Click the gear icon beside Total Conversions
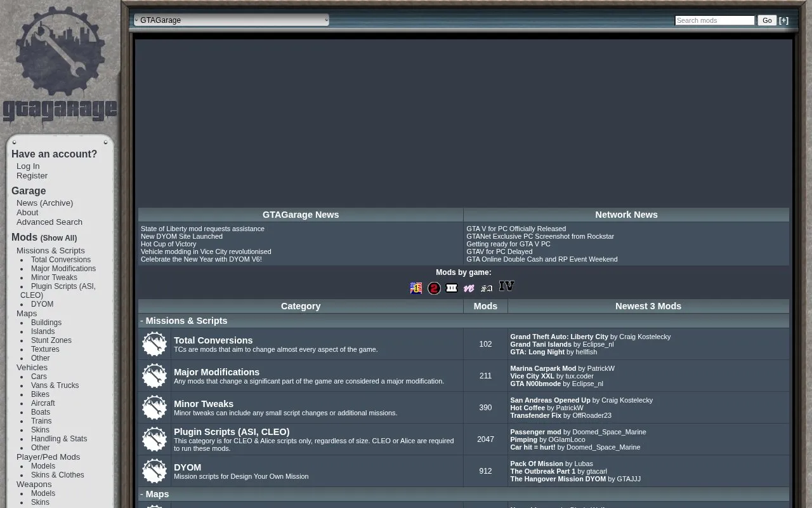The width and height of the screenshot is (812, 508). point(155,344)
